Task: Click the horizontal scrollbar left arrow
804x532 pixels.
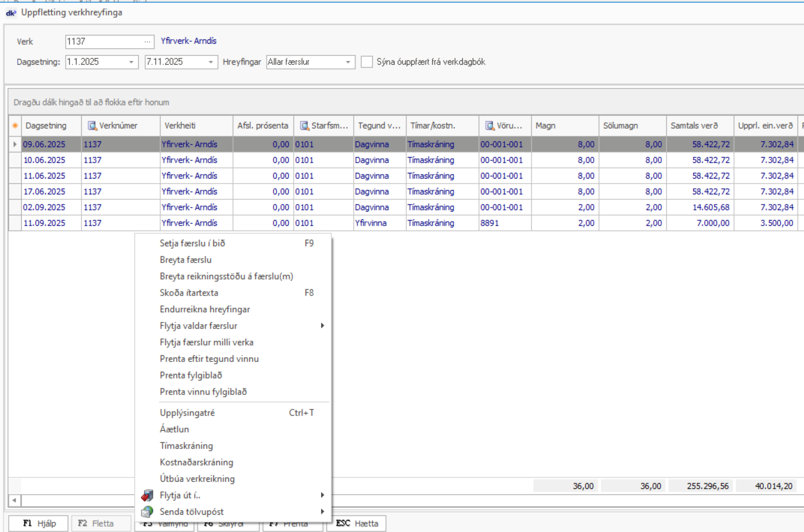Action: [x=14, y=500]
